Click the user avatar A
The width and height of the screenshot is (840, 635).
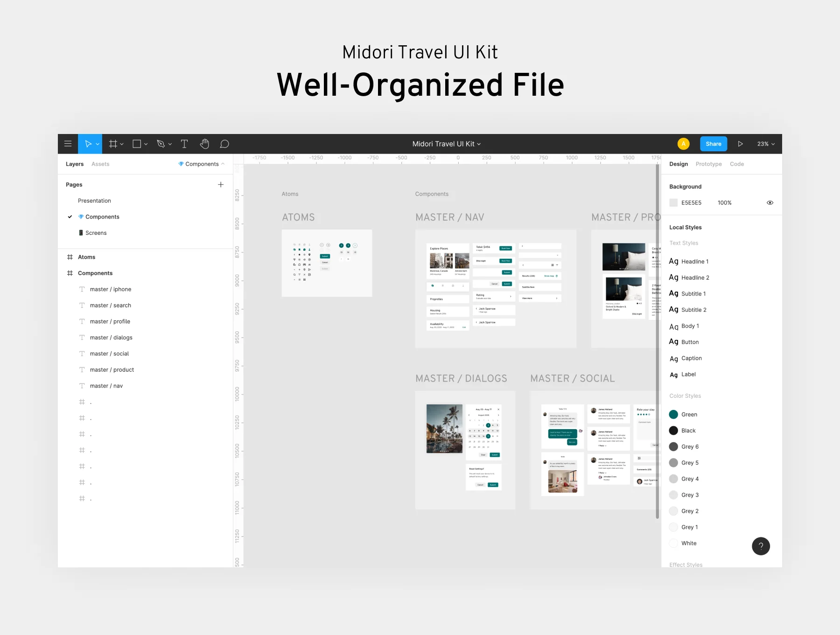click(683, 144)
